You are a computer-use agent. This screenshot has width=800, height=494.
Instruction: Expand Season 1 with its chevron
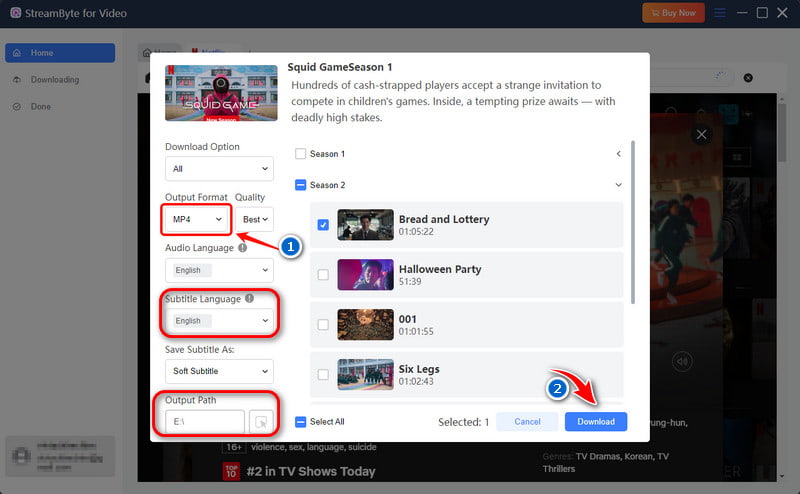click(x=618, y=154)
